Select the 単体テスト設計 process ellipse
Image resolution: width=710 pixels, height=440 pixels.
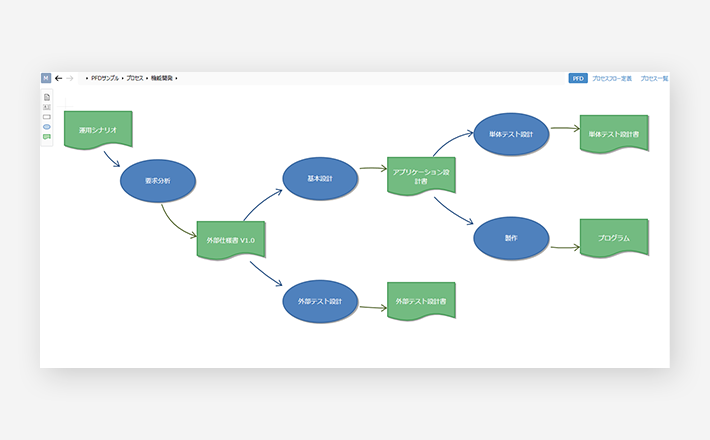(511, 134)
